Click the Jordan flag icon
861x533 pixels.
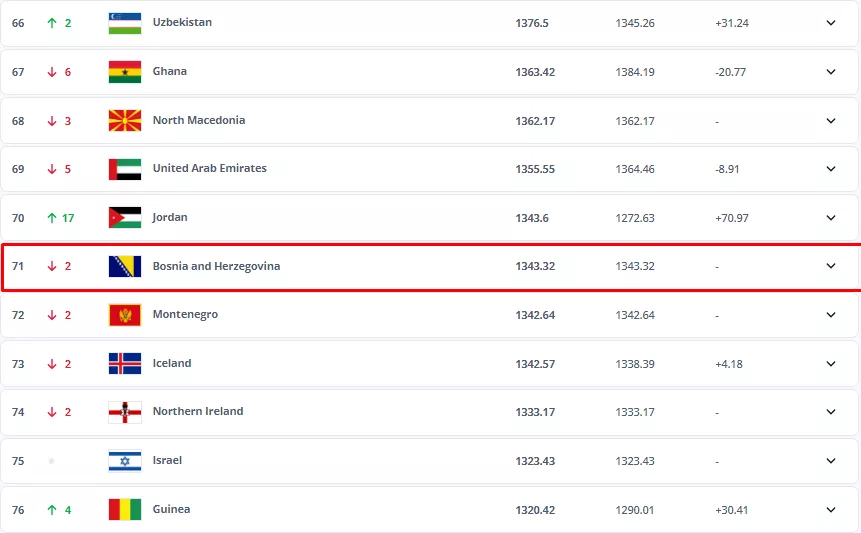click(125, 218)
